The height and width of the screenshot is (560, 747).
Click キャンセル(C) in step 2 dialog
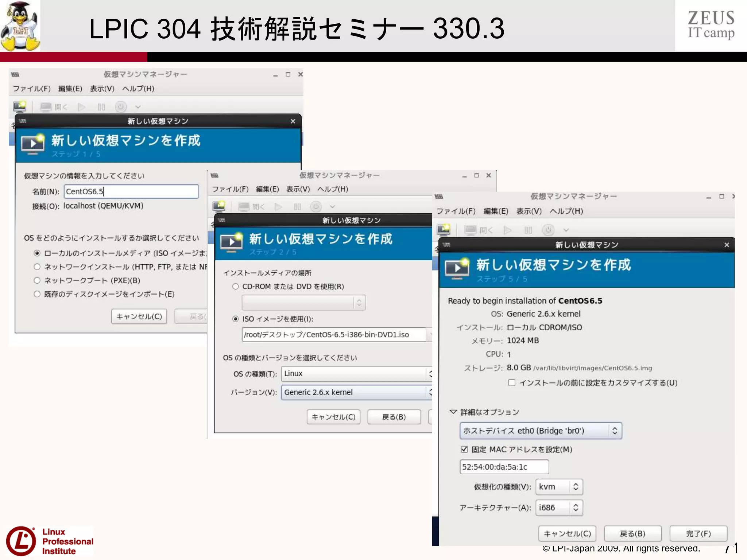[x=333, y=417]
